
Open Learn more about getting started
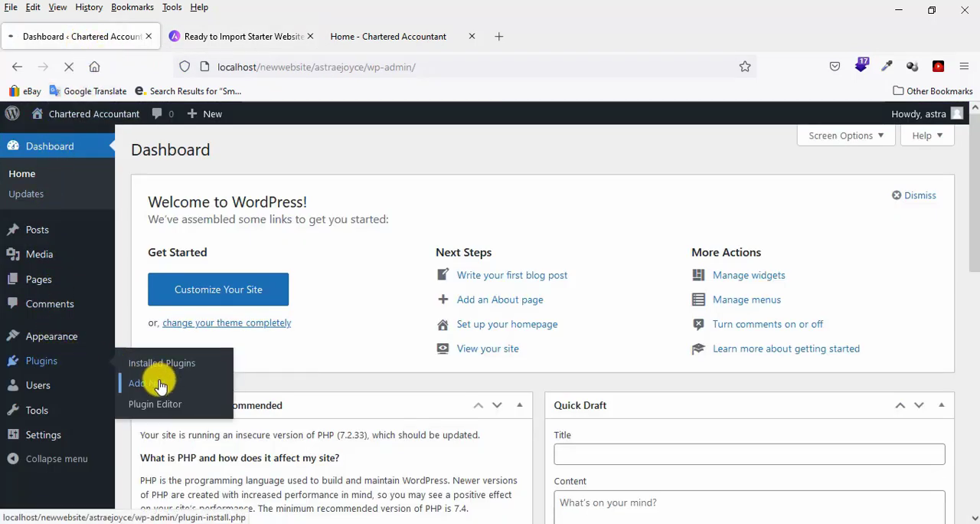(786, 349)
